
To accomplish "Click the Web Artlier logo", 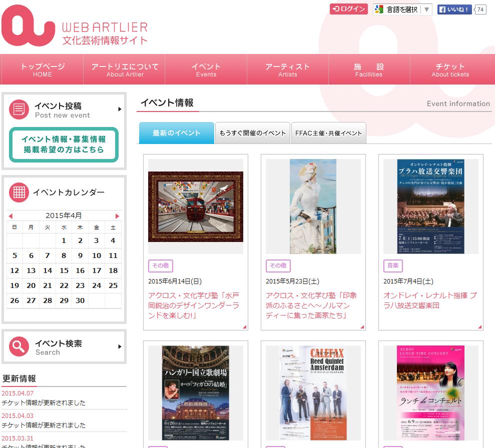I will (x=75, y=26).
